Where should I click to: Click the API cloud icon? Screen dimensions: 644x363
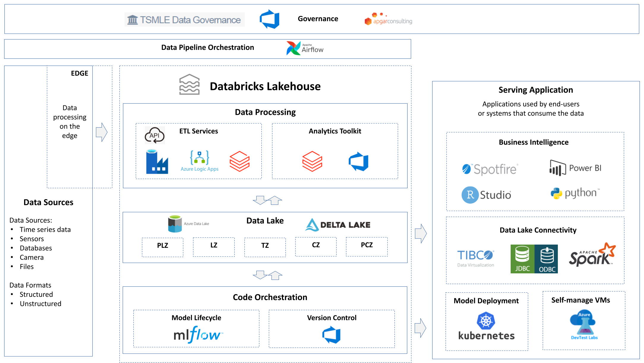(154, 135)
